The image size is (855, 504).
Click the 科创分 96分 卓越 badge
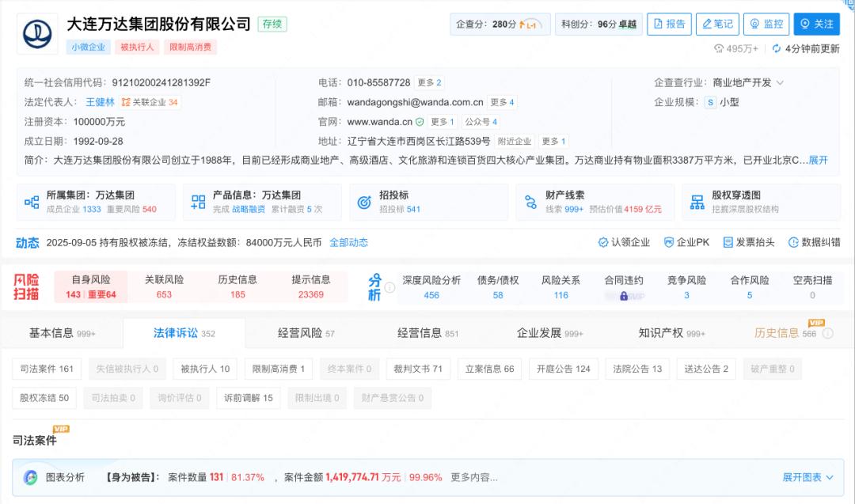pyautogui.click(x=598, y=24)
